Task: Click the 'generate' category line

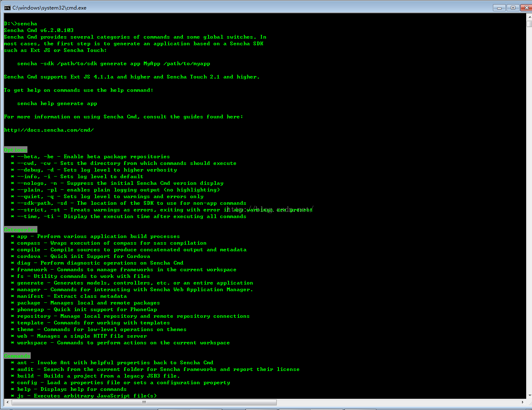Action: point(132,283)
